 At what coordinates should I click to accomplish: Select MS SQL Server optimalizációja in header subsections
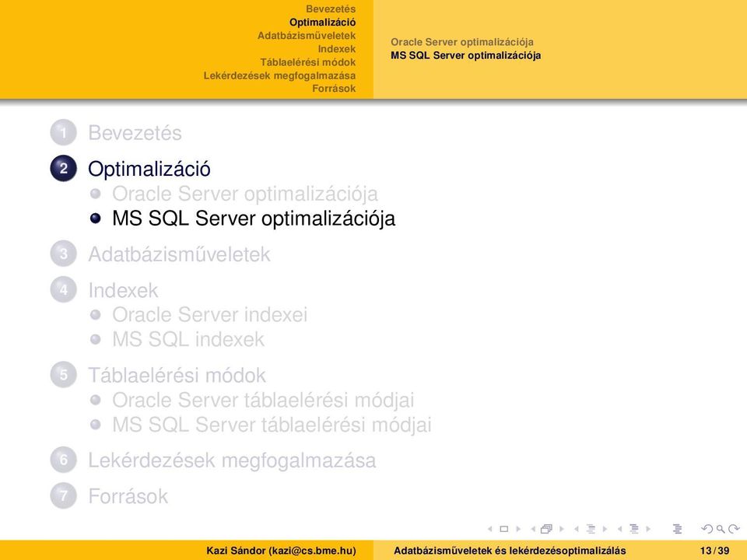click(x=466, y=55)
